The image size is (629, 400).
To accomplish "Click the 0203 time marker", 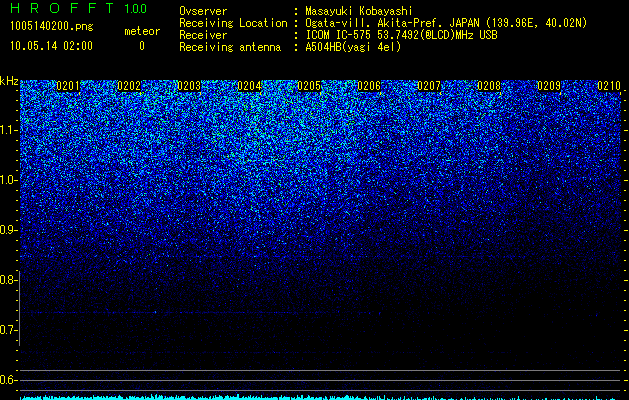I will pos(189,86).
